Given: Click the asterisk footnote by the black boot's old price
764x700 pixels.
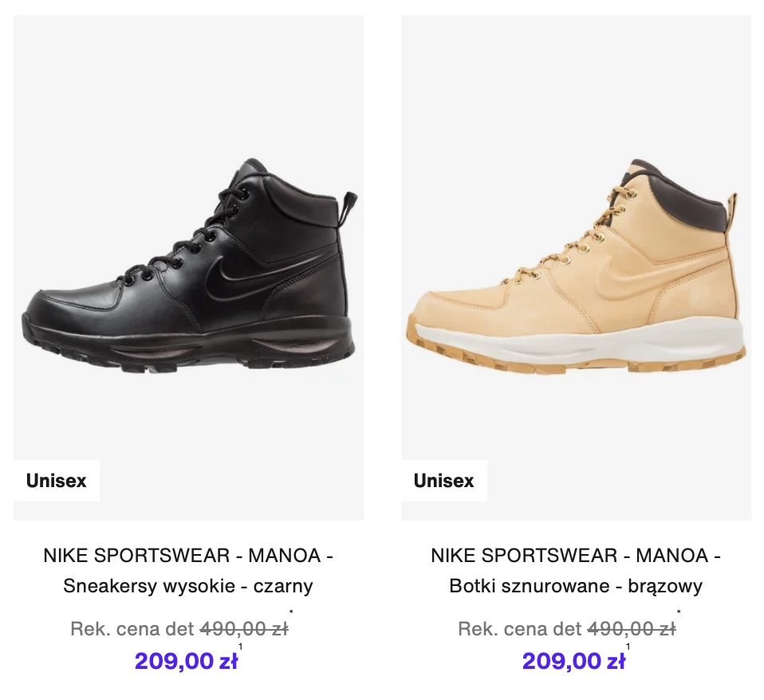Looking at the screenshot, I should point(292,614).
